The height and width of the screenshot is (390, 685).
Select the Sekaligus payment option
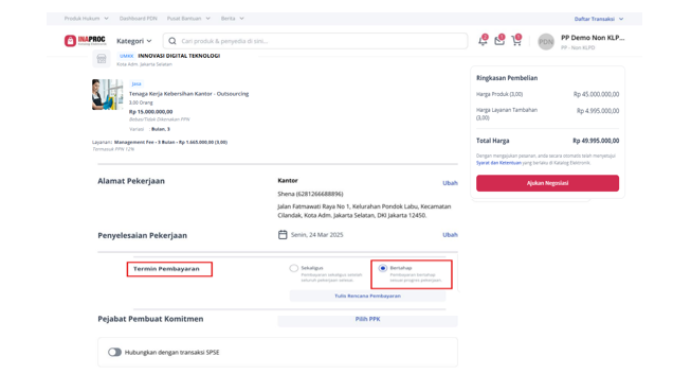(x=294, y=268)
